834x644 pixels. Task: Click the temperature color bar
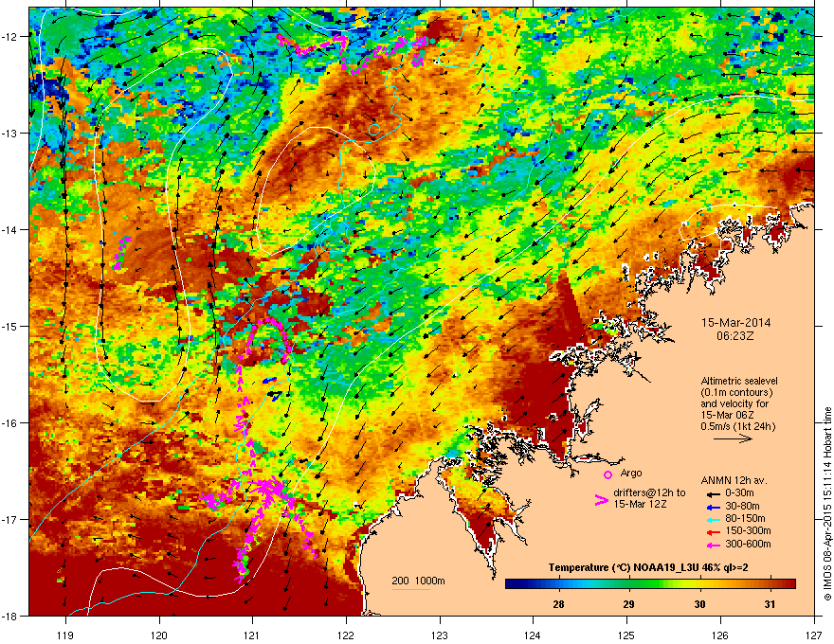(x=650, y=584)
